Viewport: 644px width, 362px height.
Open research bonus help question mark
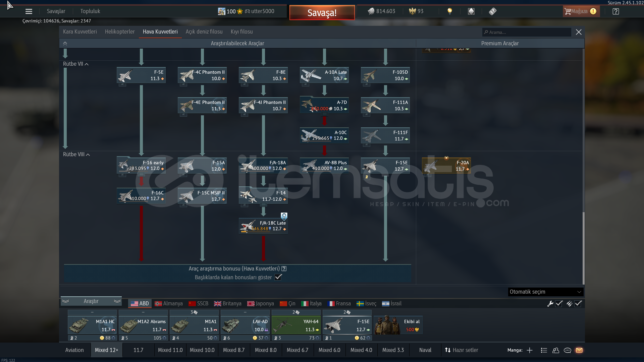[x=284, y=268]
